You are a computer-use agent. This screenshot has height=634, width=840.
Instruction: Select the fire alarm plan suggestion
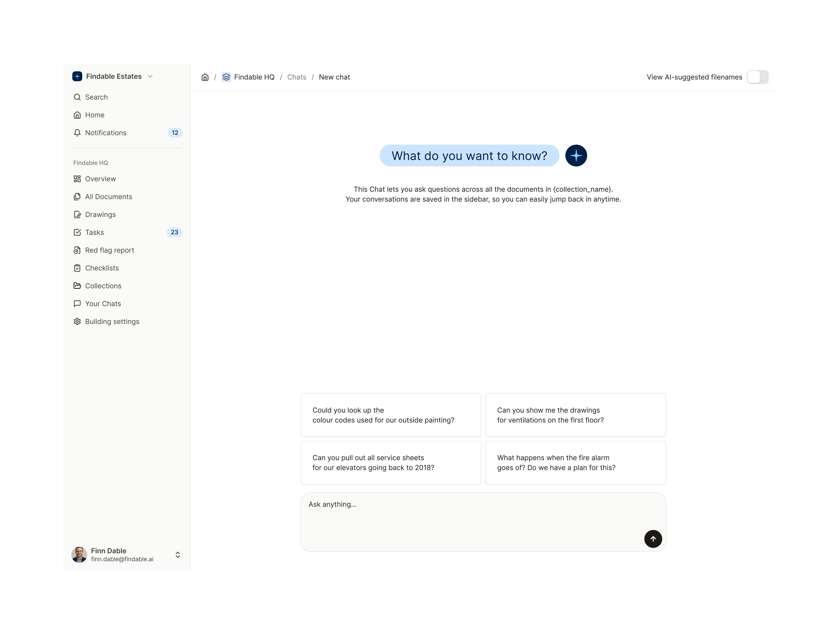tap(576, 463)
